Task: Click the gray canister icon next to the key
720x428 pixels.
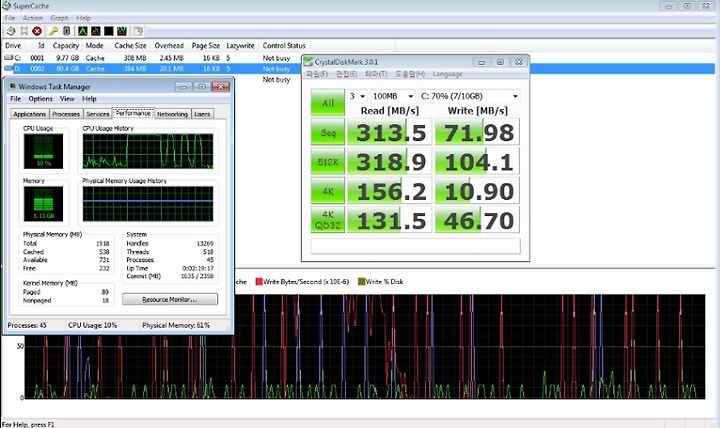Action: coord(67,31)
